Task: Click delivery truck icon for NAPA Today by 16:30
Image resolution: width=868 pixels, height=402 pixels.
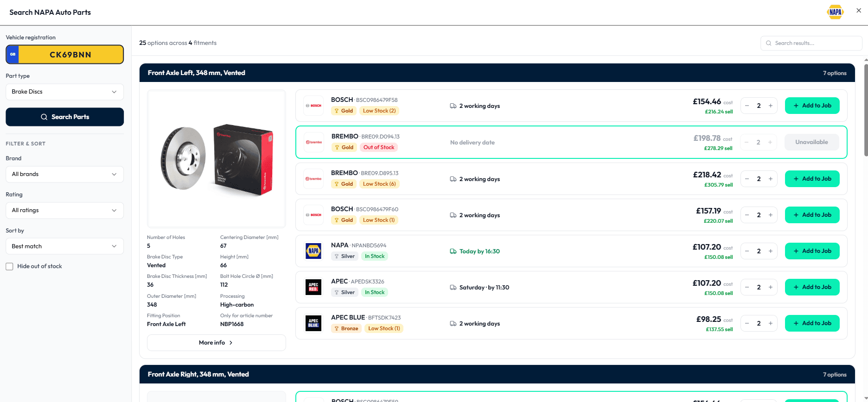Action: click(x=453, y=251)
